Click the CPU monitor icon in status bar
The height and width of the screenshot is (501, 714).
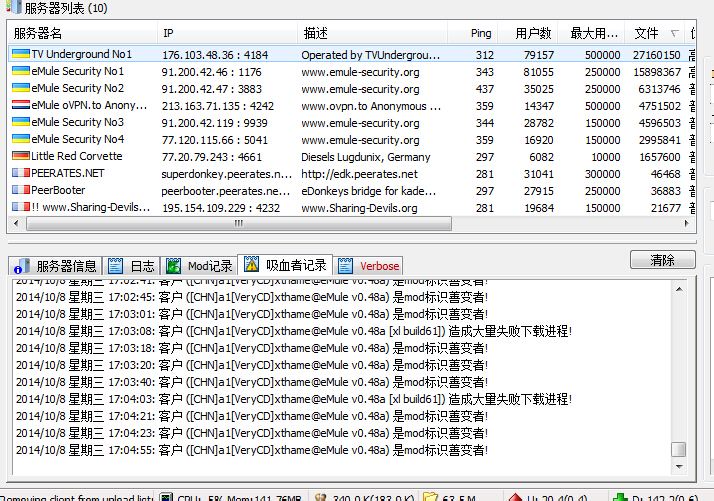167,497
